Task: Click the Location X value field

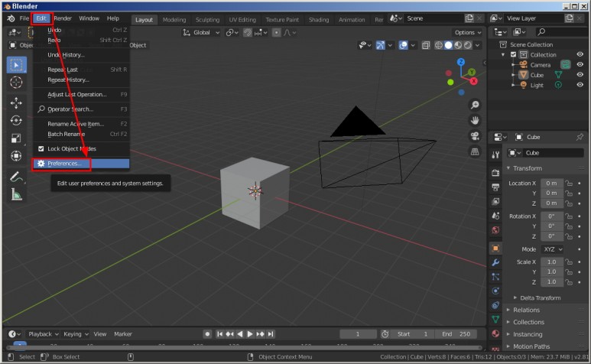Action: 551,183
